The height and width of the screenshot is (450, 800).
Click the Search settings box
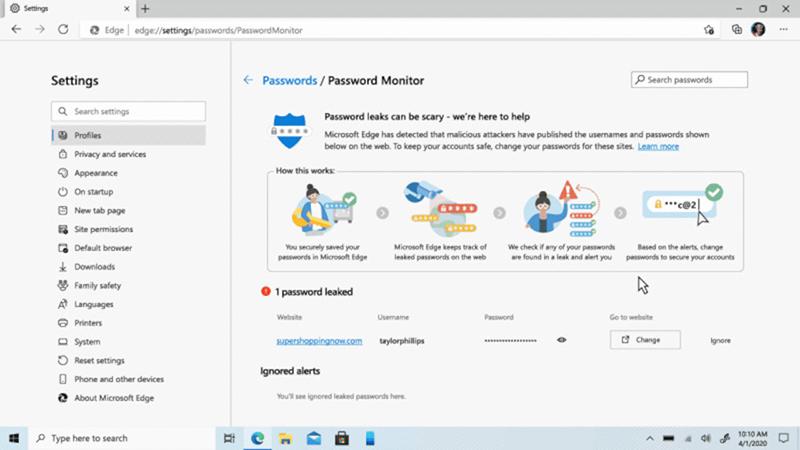[128, 111]
